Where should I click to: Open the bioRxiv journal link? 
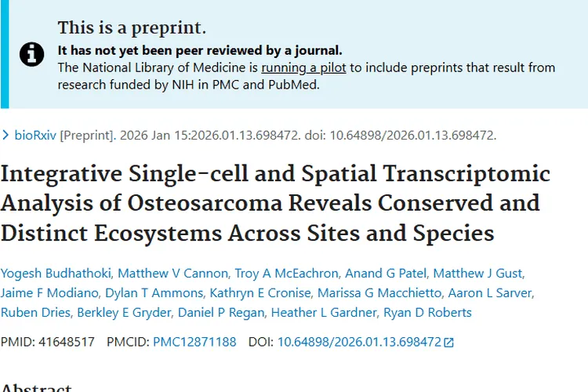tap(35, 135)
